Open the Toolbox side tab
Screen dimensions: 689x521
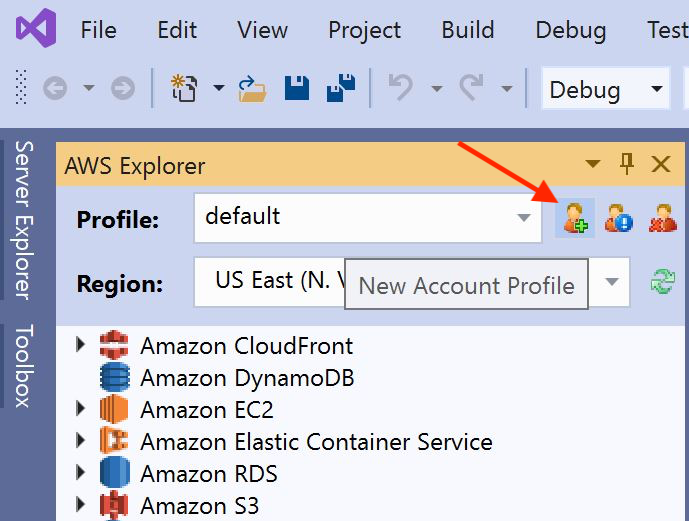23,366
